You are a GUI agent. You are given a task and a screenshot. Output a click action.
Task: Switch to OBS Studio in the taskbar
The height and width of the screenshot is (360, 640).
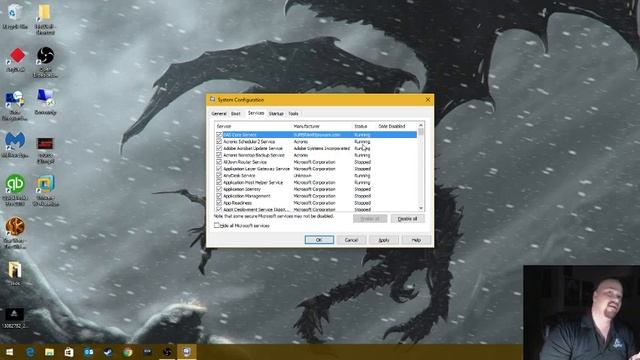(167, 352)
